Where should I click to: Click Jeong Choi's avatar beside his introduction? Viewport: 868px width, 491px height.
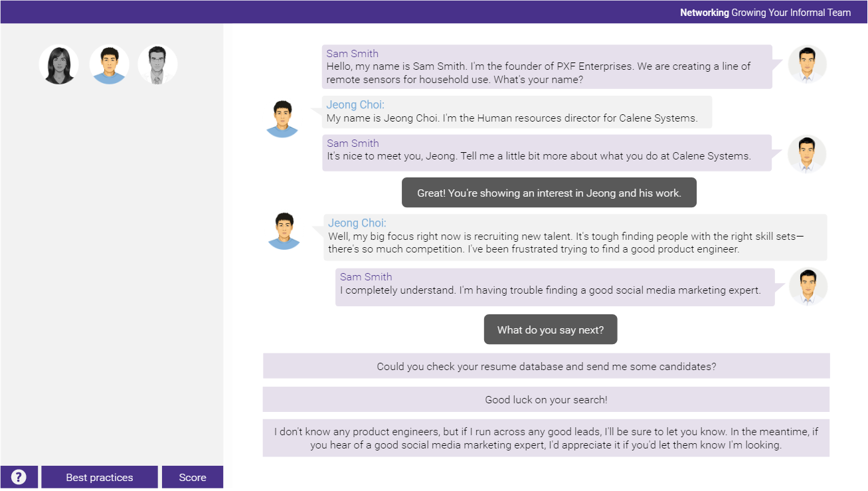click(x=282, y=119)
